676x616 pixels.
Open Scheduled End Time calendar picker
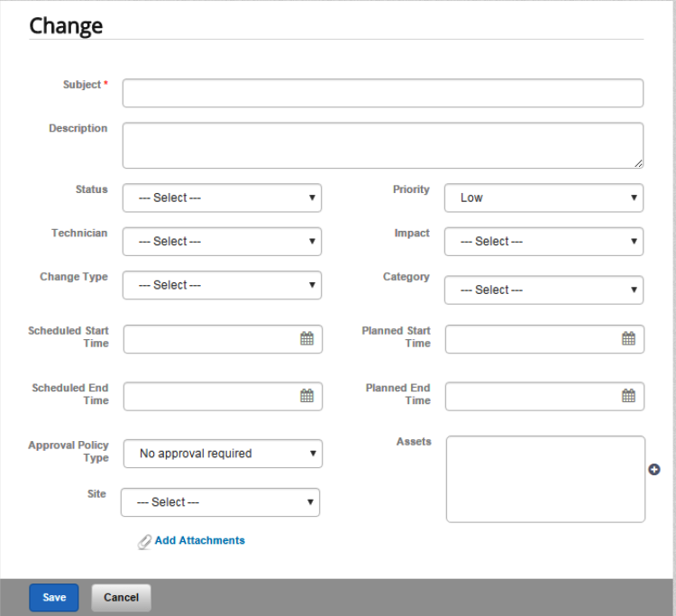(x=306, y=396)
